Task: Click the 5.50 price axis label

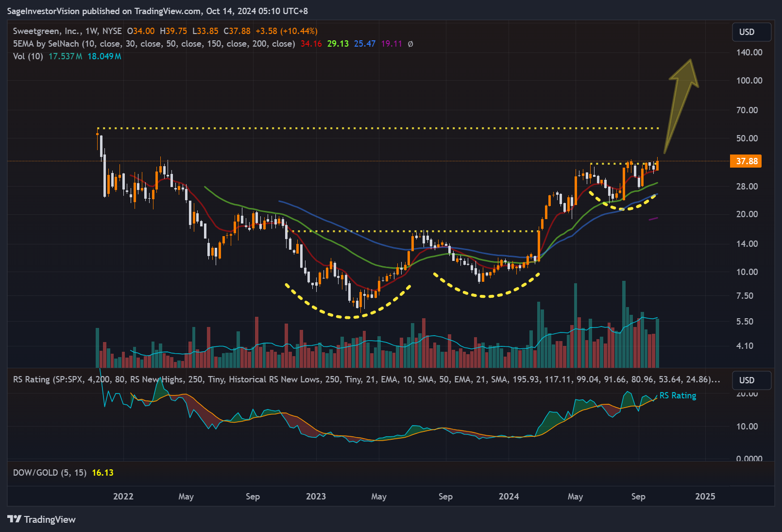Action: click(745, 322)
